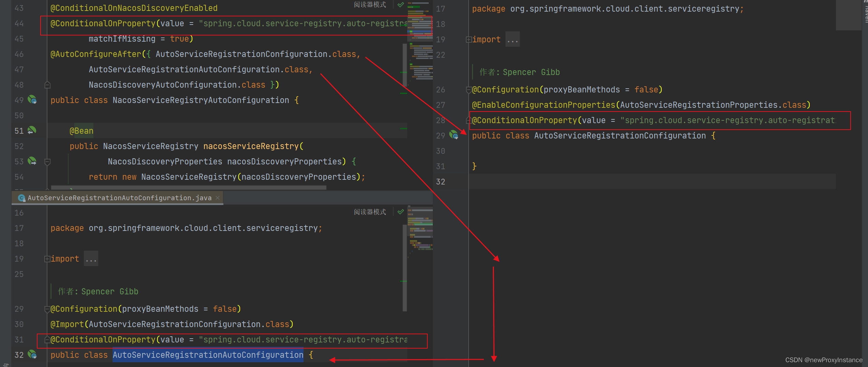Toggle fold marker at line 31 in bottom editor
This screenshot has height=367, width=868.
[47, 340]
